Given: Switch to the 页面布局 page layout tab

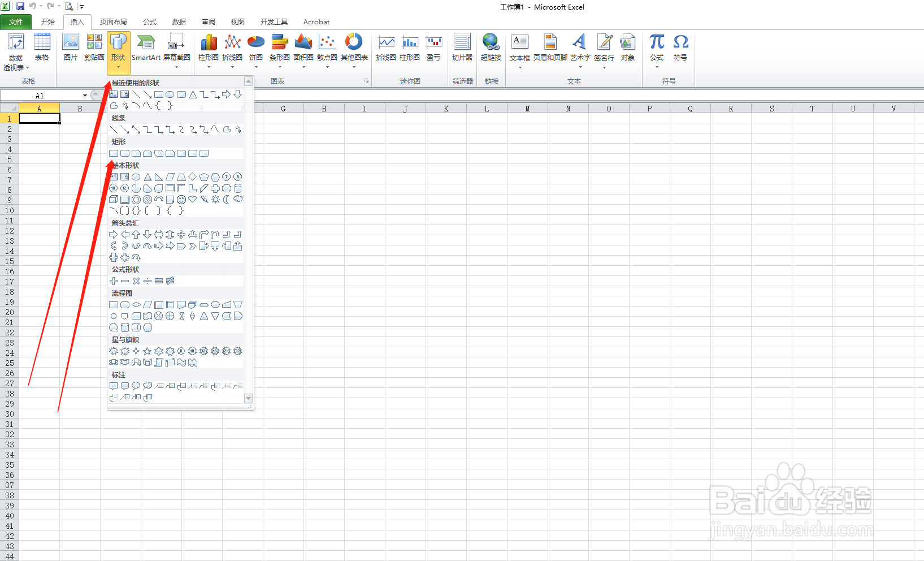Looking at the screenshot, I should click(114, 21).
